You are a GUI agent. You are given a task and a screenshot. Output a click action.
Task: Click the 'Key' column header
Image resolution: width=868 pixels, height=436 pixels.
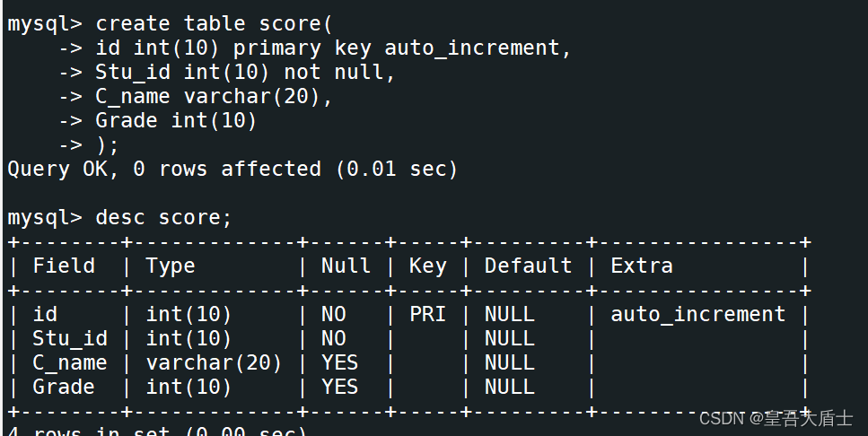[427, 266]
